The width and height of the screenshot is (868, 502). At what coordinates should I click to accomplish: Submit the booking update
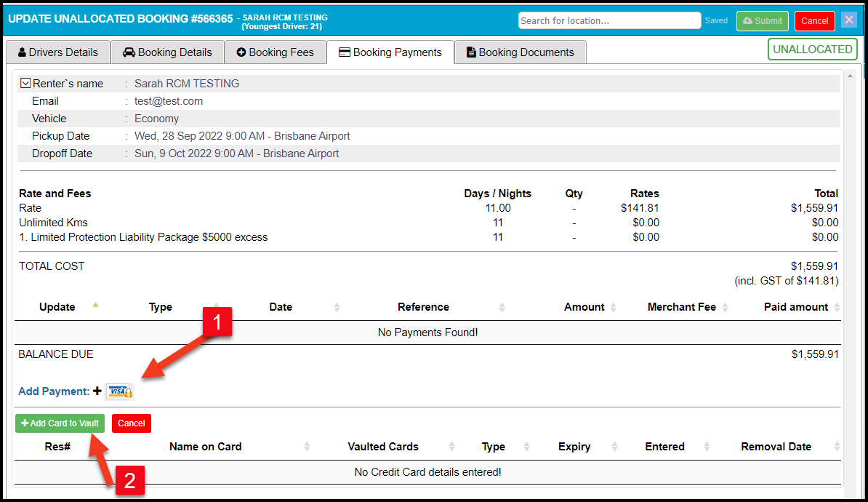click(763, 21)
